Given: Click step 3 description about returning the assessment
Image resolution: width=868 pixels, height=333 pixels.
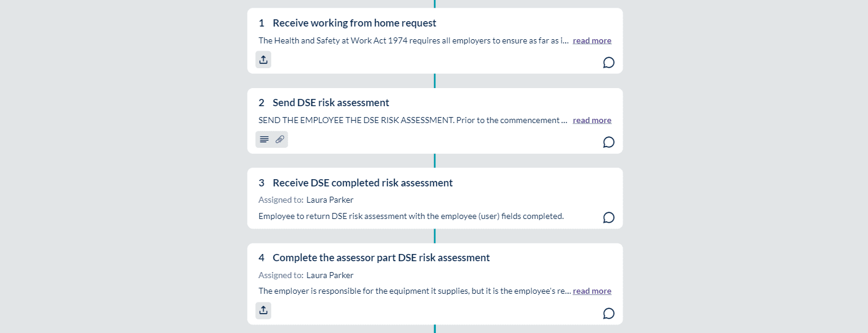Looking at the screenshot, I should pos(411,216).
